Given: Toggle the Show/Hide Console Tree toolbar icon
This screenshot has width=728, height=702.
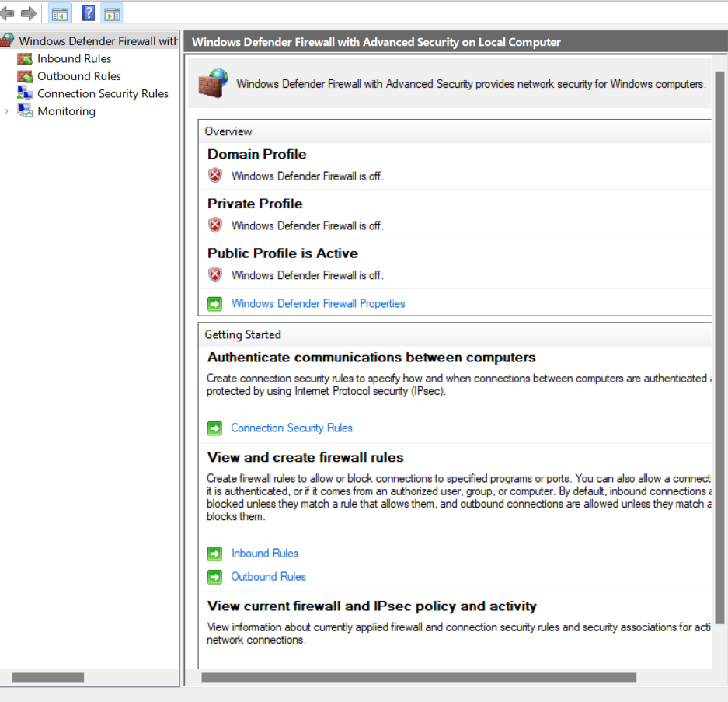Looking at the screenshot, I should (x=59, y=14).
